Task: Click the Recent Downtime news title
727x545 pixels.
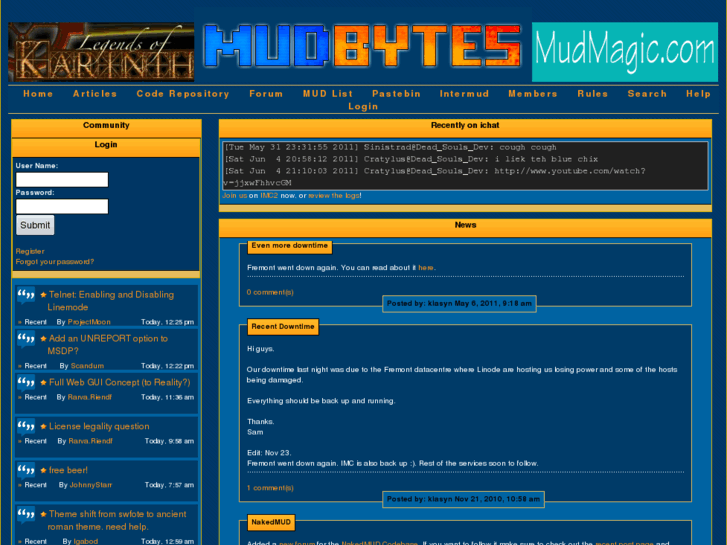Action: pyautogui.click(x=283, y=327)
